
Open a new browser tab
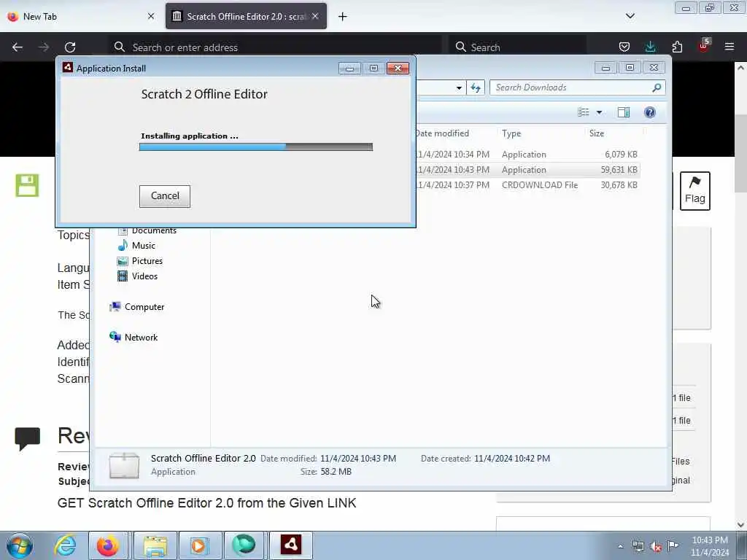pos(343,17)
